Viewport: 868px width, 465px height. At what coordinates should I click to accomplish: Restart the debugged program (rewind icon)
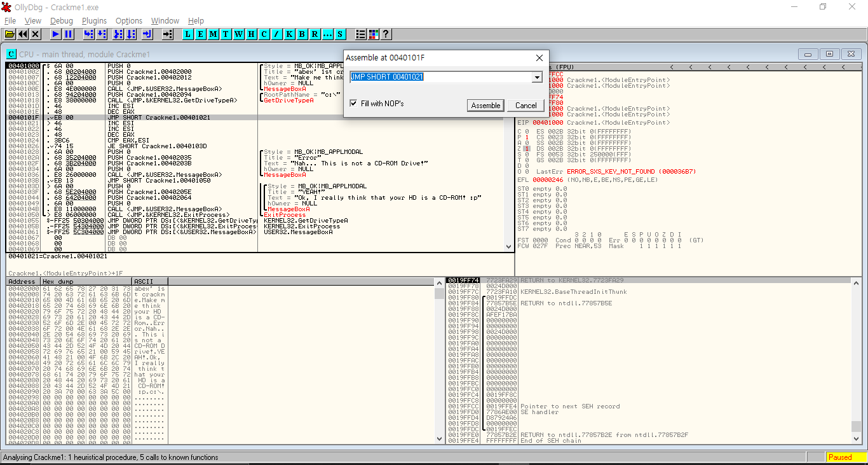(23, 34)
